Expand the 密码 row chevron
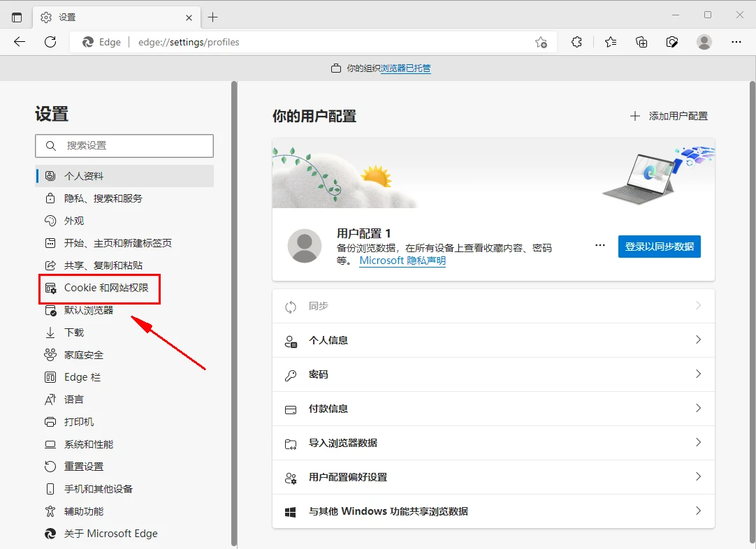This screenshot has height=549, width=756. tap(698, 374)
